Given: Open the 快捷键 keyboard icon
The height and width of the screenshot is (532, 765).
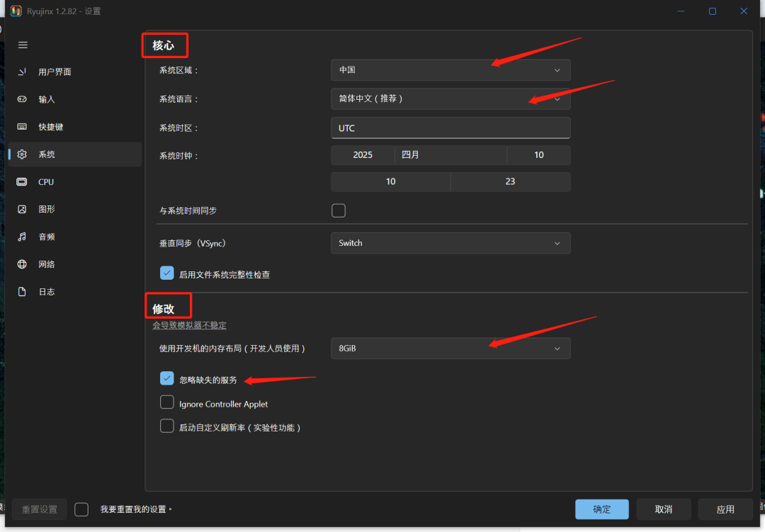Looking at the screenshot, I should [x=23, y=127].
